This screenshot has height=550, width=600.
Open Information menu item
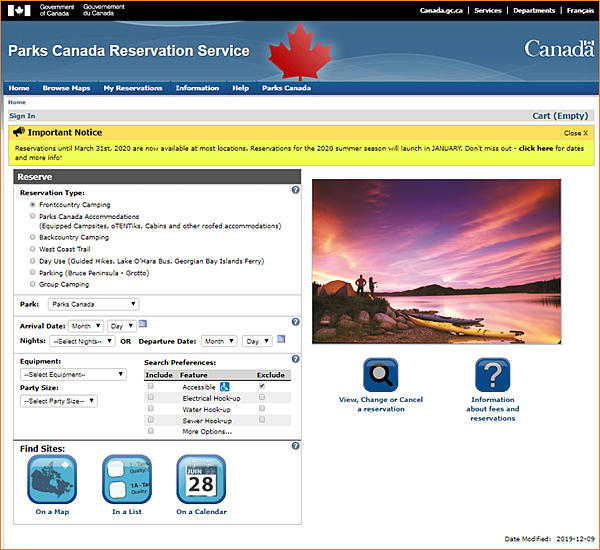(x=197, y=88)
